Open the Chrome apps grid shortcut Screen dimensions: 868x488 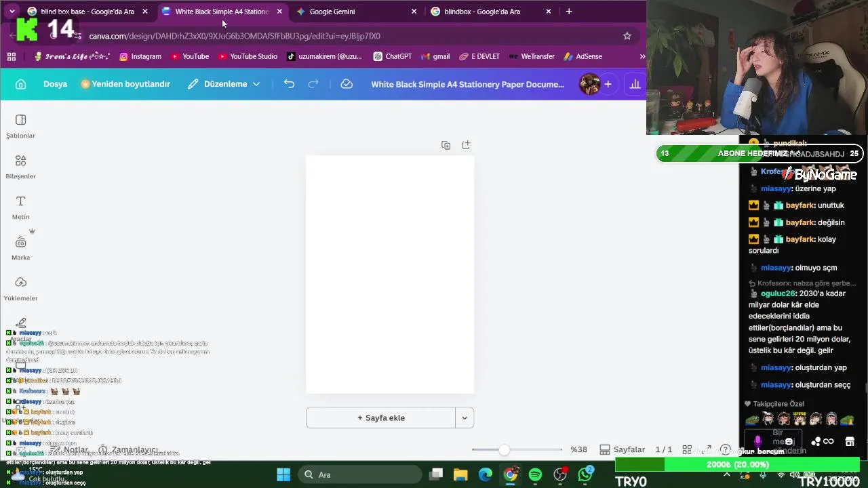12,56
